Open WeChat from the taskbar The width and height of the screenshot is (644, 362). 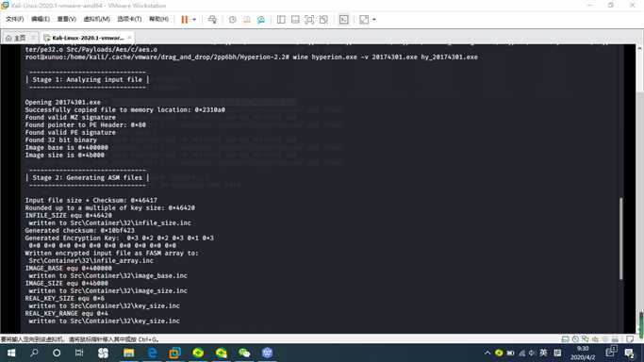(x=244, y=353)
